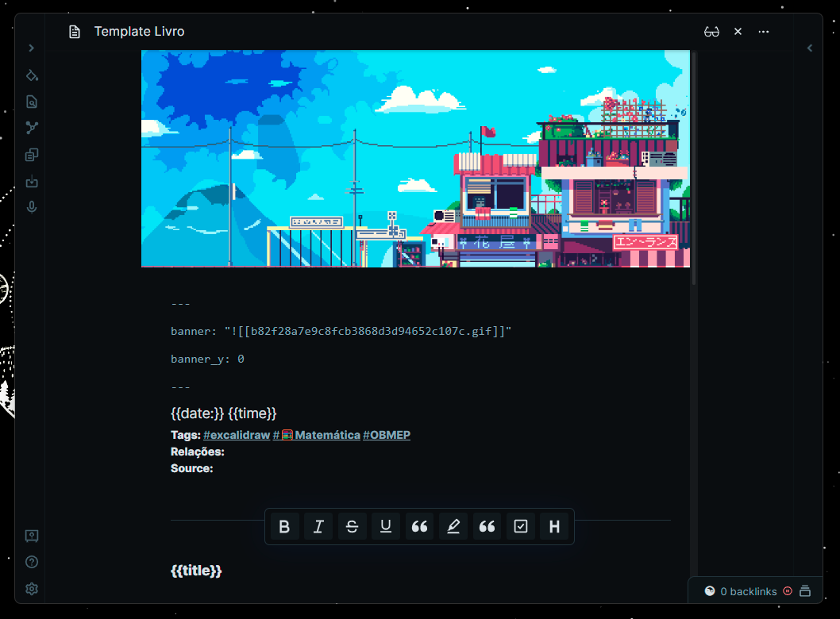Viewport: 840px width, 619px height.
Task: Click the pixel-art banner image
Action: (415, 159)
